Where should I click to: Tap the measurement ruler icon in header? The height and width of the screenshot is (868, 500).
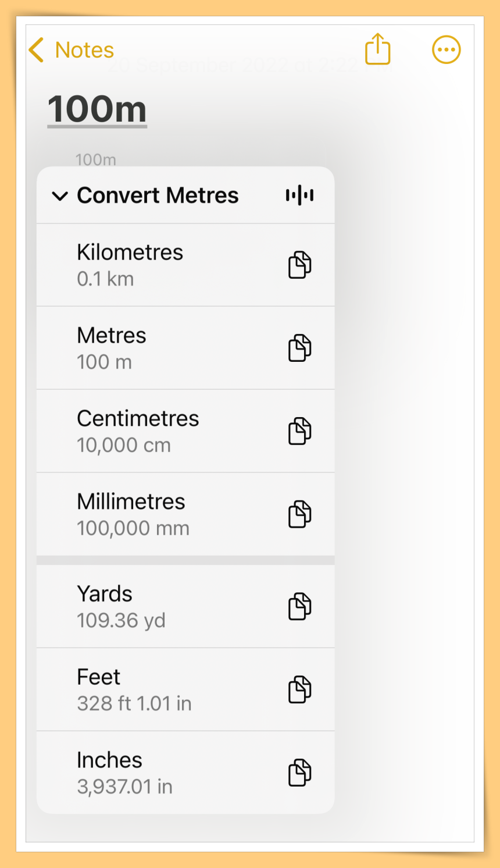pos(299,195)
